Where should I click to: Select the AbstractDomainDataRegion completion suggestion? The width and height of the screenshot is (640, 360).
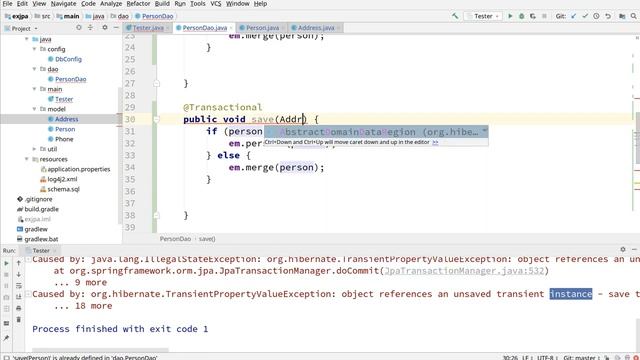(376, 132)
